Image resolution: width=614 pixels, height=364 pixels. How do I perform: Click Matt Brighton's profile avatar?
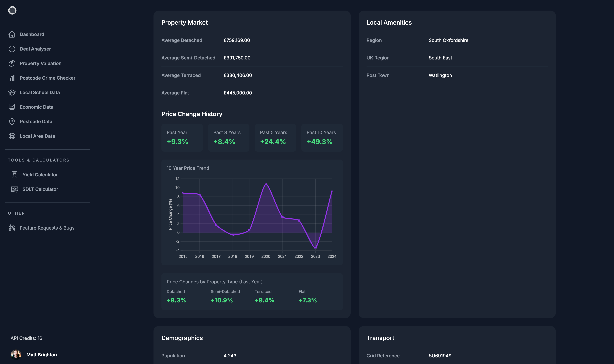pyautogui.click(x=16, y=355)
